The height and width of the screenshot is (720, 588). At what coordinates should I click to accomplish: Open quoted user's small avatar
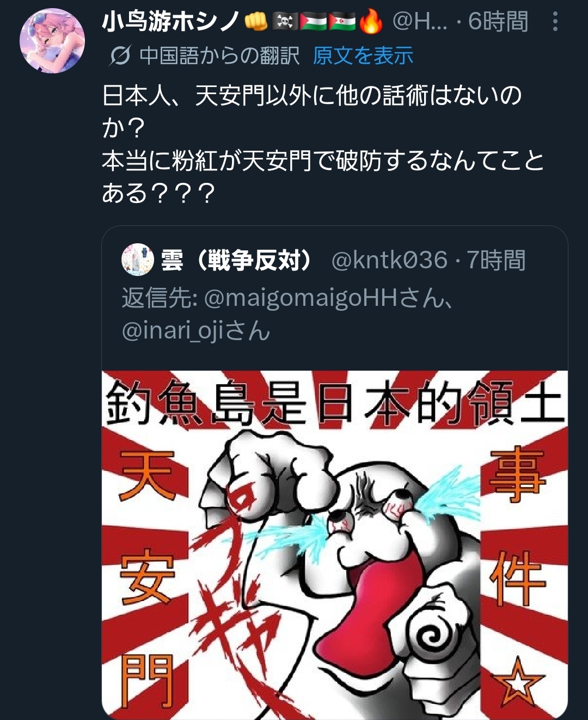(x=138, y=260)
